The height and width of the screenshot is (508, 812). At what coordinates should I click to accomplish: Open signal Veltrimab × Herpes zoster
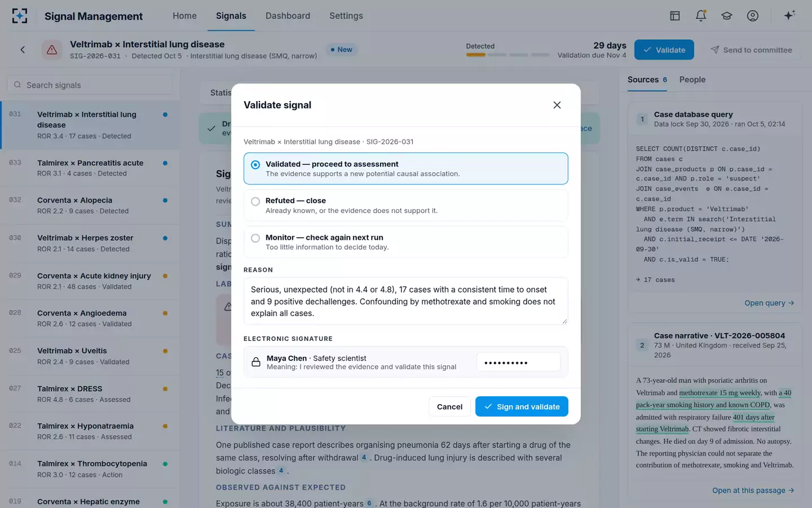coord(90,243)
